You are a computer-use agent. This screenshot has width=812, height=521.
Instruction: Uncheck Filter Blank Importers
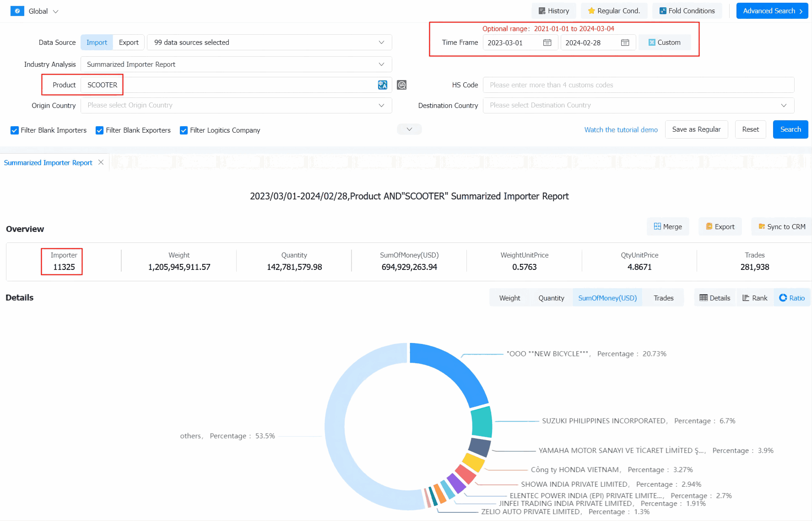[15, 130]
